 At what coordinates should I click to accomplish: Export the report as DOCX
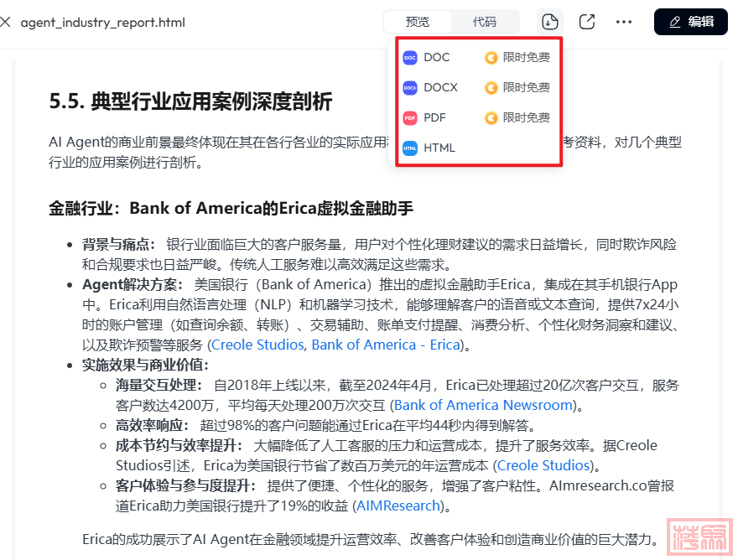click(477, 87)
